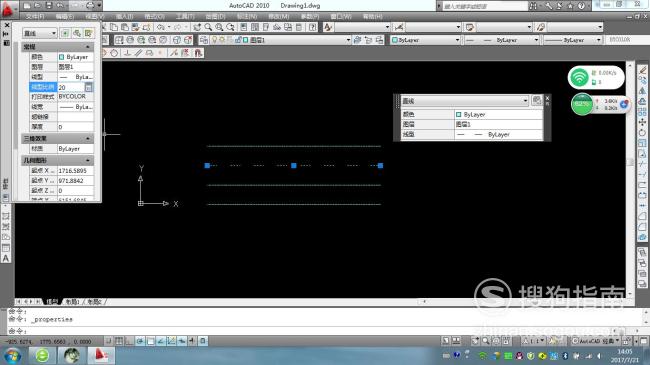Save drawing from quick access toolbar

pyautogui.click(x=49, y=6)
